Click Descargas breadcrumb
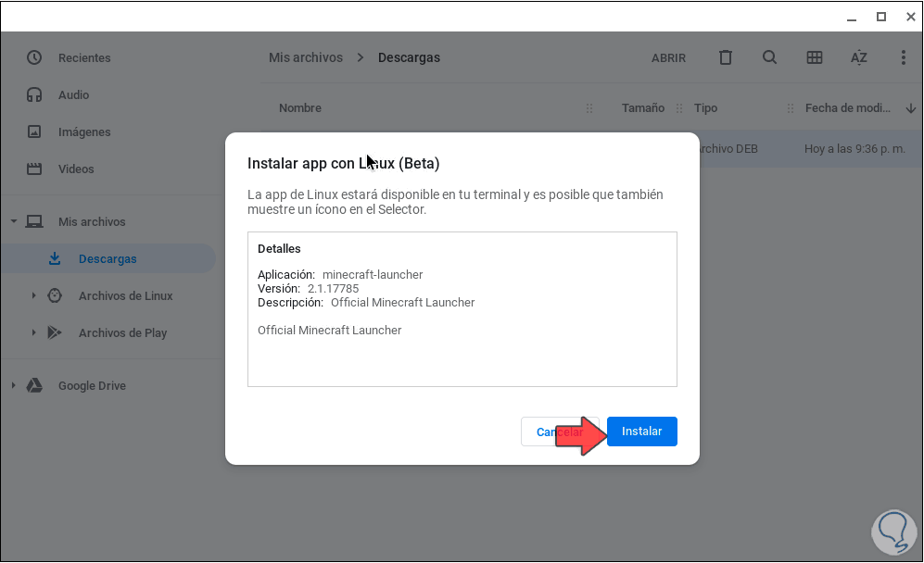The width and height of the screenshot is (924, 563). [409, 57]
